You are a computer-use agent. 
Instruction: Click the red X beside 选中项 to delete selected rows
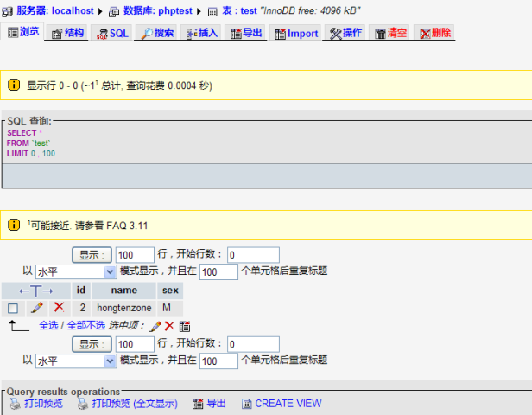(169, 326)
